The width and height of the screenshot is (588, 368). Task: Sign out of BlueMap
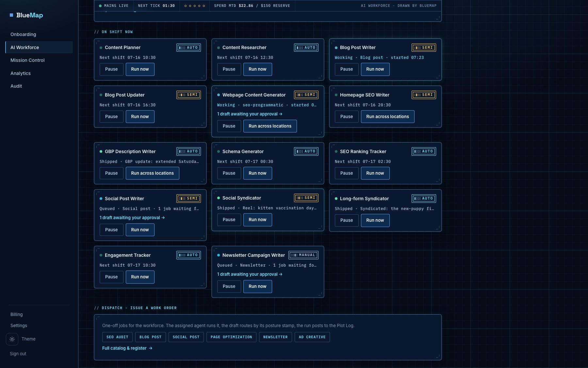[18, 354]
